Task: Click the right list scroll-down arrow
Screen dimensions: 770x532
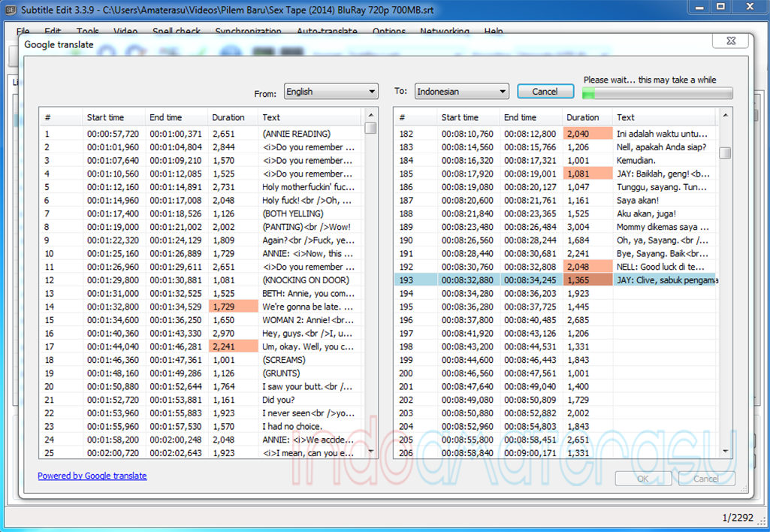Action: (x=726, y=451)
